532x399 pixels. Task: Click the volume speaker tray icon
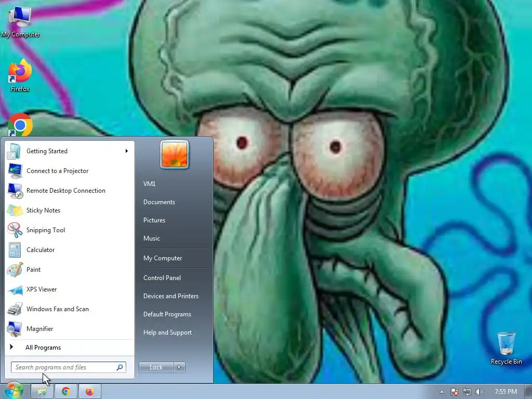[479, 392]
